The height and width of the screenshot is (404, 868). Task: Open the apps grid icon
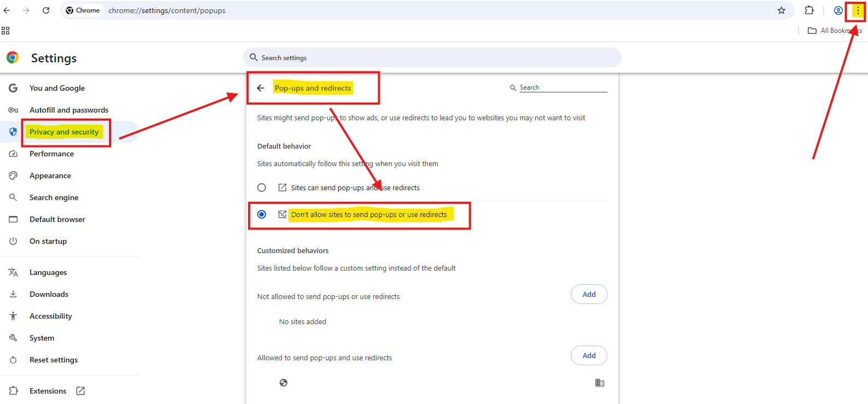(5, 31)
